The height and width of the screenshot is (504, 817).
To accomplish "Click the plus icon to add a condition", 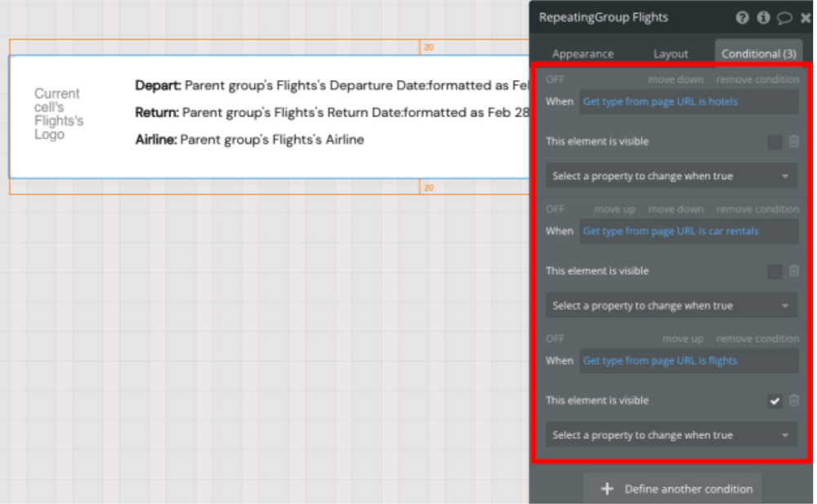I will click(x=607, y=488).
